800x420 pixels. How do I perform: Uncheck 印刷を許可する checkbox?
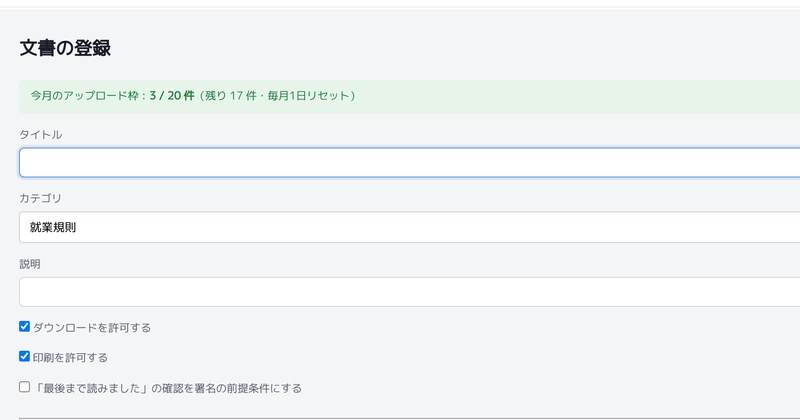[24, 356]
